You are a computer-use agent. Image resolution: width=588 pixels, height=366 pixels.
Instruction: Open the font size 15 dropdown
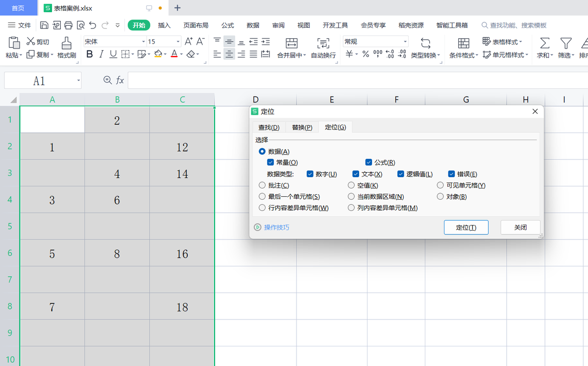178,42
